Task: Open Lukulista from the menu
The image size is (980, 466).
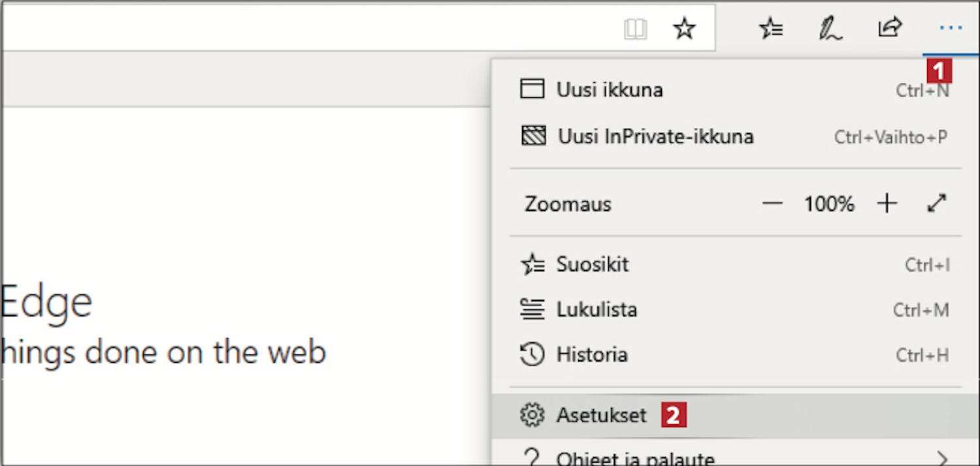Action: tap(735, 309)
